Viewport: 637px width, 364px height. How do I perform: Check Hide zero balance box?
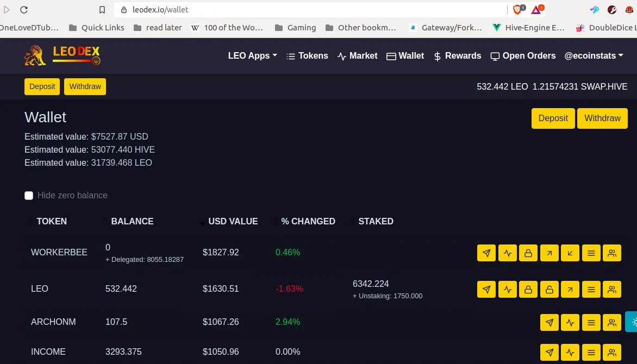click(29, 196)
